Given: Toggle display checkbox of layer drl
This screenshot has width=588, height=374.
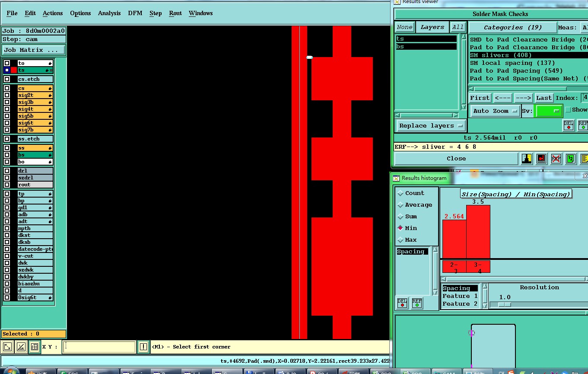Looking at the screenshot, I should [7, 171].
